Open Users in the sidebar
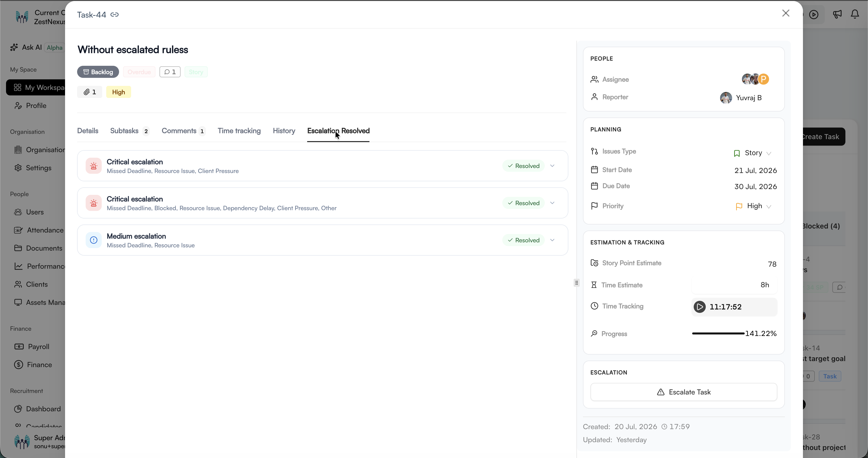Screen dimensions: 868x458 click(x=29, y=212)
